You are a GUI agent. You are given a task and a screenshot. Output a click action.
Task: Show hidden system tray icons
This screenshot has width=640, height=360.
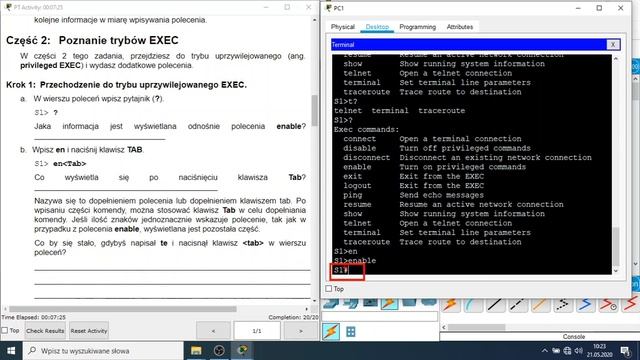[545, 351]
